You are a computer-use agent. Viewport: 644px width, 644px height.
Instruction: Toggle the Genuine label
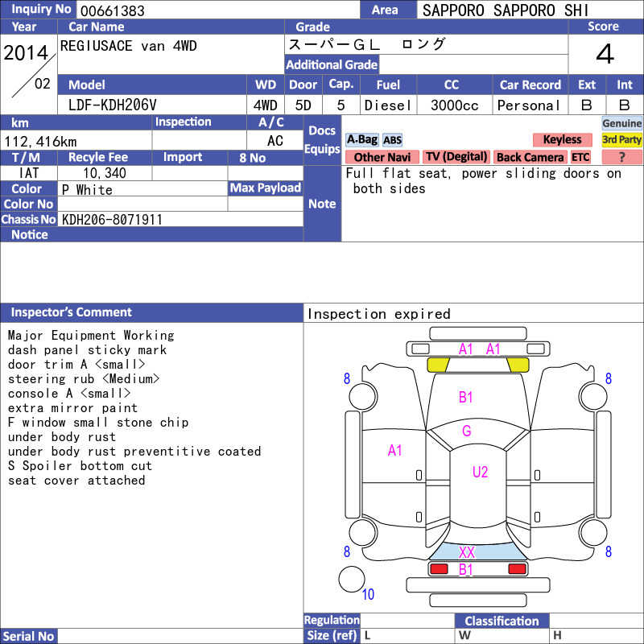point(621,123)
